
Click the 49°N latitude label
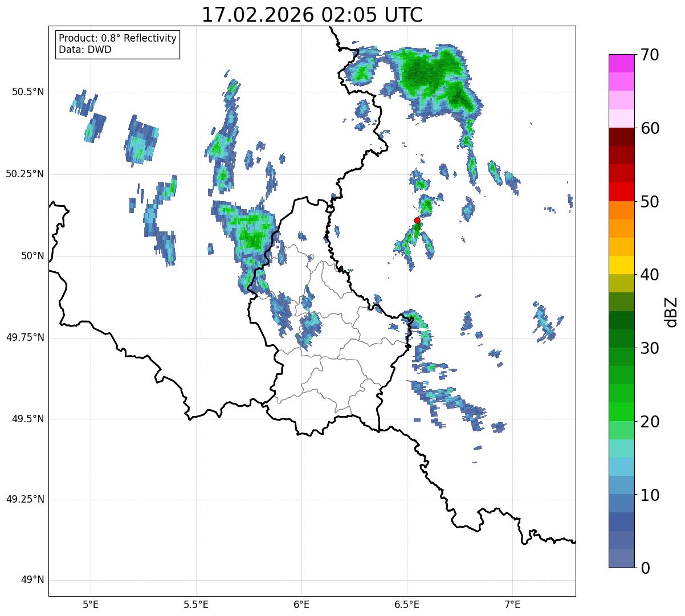[x=32, y=580]
